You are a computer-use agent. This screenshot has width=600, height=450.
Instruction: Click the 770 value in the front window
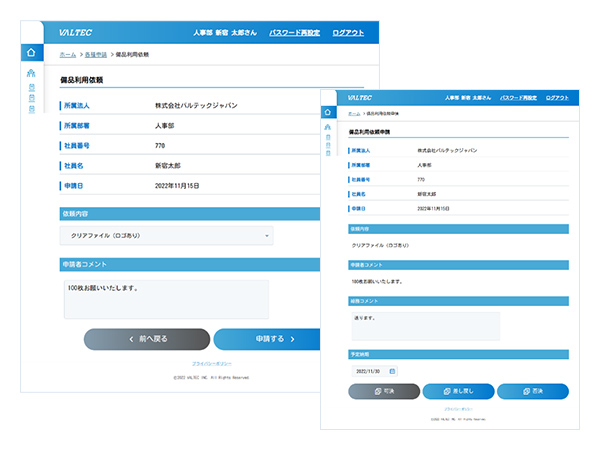[x=421, y=179]
